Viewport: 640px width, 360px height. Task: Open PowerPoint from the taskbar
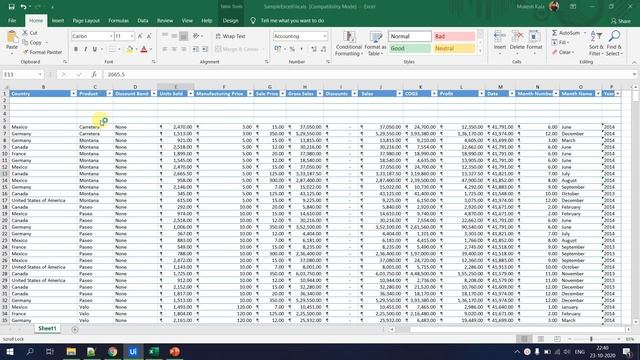point(175,351)
